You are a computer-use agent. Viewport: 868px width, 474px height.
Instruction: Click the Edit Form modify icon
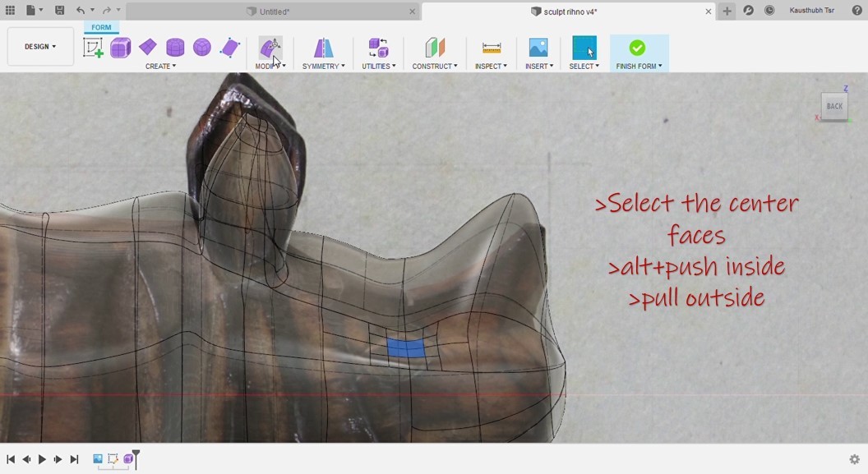(270, 48)
